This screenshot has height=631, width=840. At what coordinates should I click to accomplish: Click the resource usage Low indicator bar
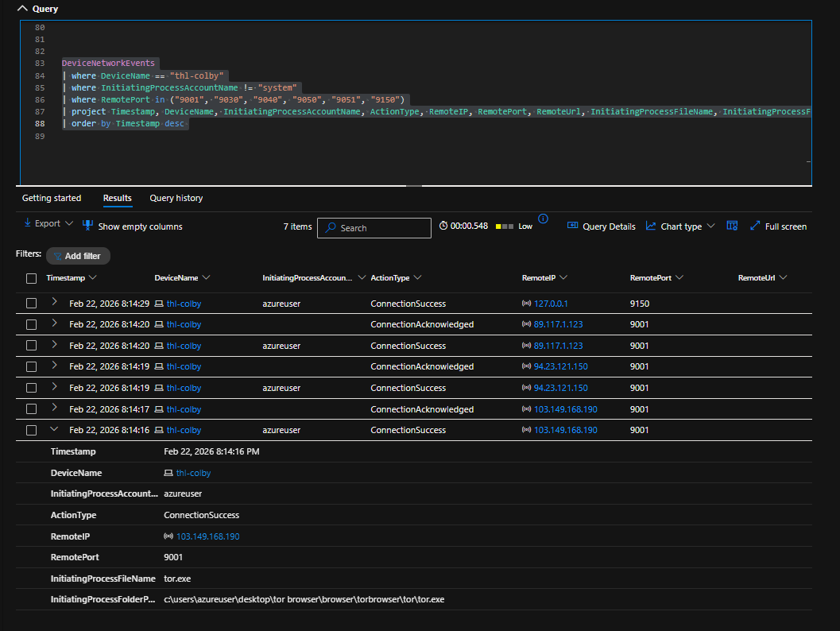[504, 226]
